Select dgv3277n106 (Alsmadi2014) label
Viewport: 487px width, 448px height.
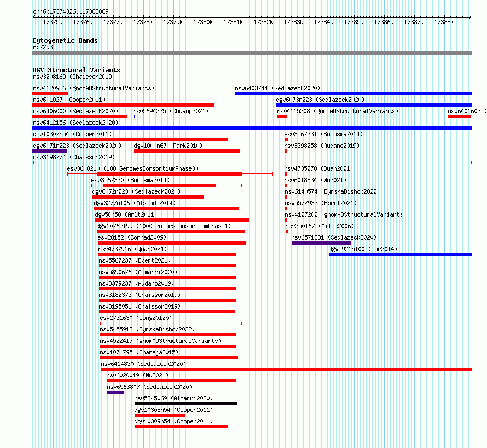point(135,203)
